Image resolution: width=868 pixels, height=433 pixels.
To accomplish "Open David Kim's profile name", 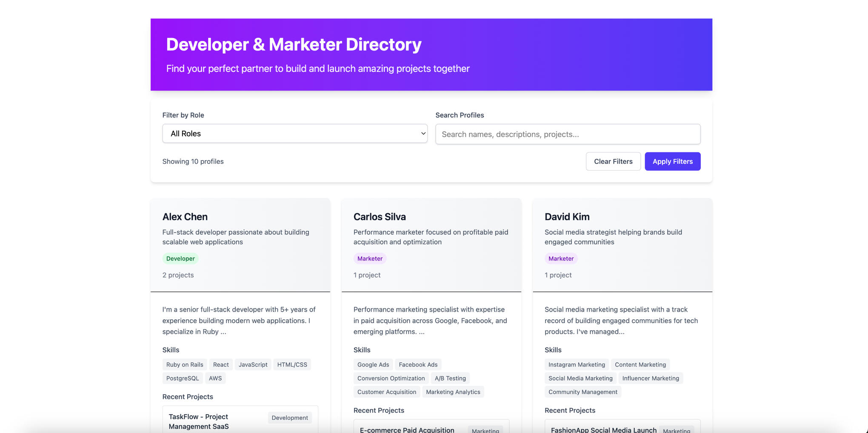I will tap(567, 217).
